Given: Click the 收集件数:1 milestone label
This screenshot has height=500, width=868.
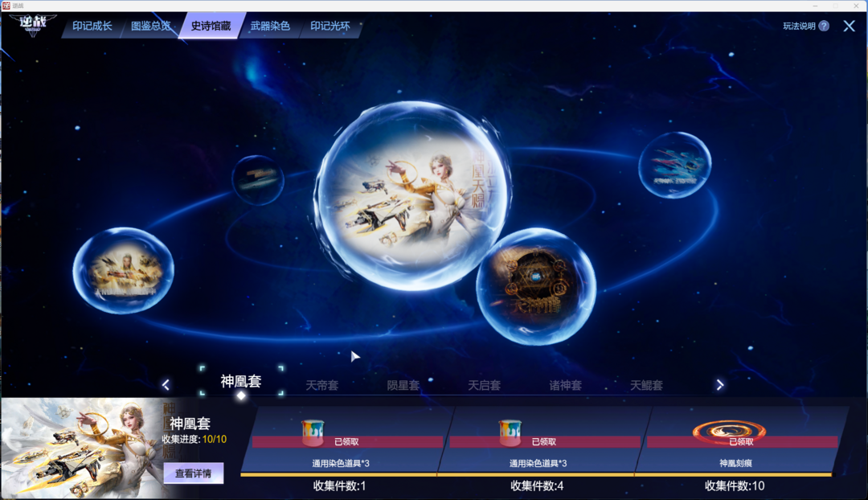Looking at the screenshot, I should [x=339, y=486].
